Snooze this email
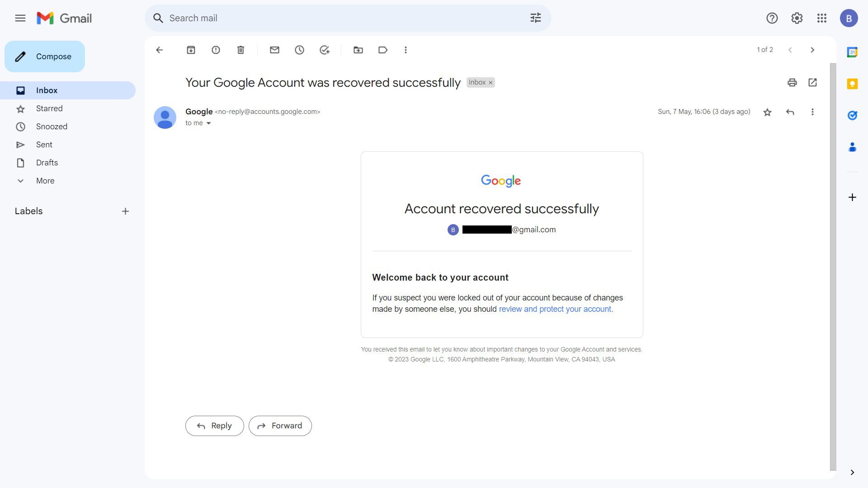This screenshot has height=488, width=868. 299,50
